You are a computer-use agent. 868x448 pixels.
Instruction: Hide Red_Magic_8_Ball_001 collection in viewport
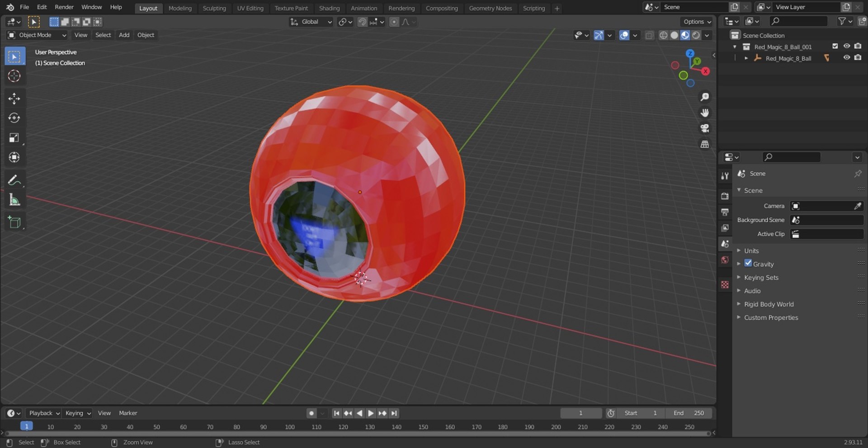[846, 47]
